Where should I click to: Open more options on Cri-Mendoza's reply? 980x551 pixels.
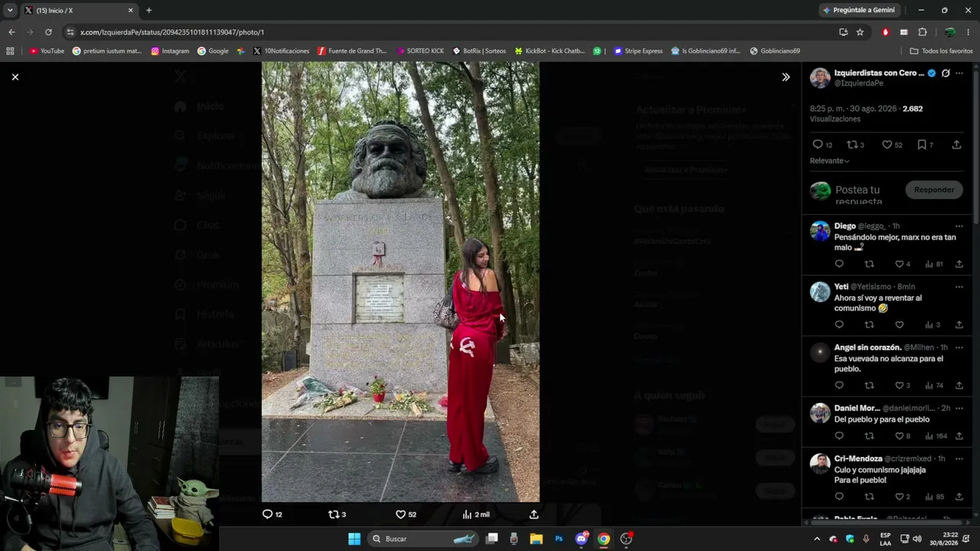959,459
